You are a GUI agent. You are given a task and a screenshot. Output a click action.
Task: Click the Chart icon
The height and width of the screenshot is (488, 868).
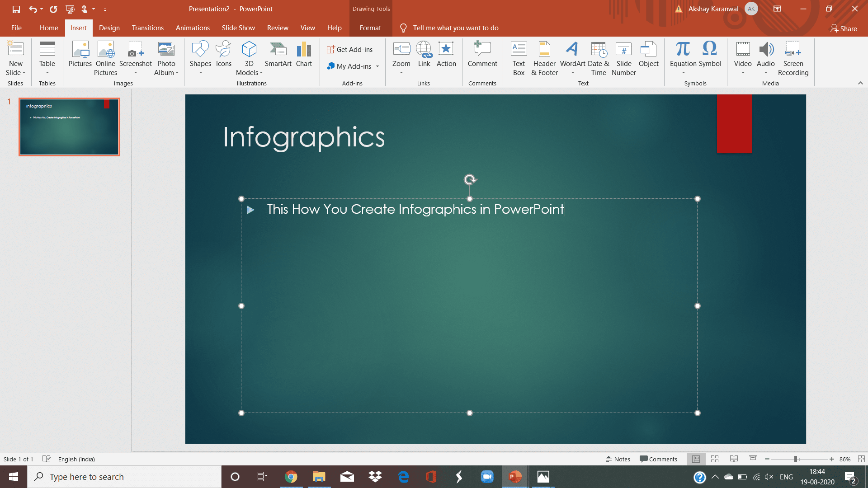click(304, 54)
